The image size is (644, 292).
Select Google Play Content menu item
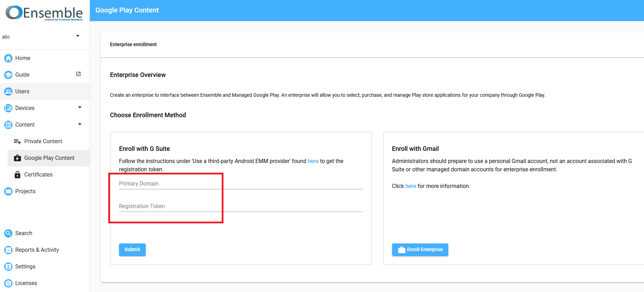49,158
